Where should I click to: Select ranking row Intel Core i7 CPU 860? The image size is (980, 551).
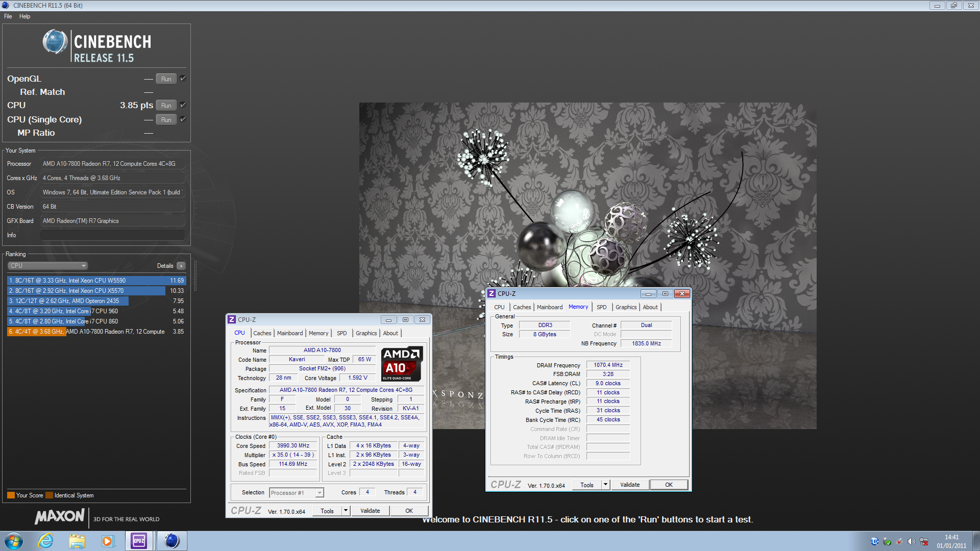pos(96,321)
